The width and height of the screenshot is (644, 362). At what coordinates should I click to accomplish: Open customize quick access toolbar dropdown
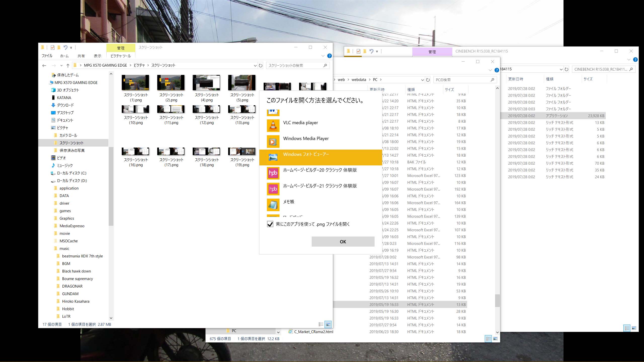[71, 48]
